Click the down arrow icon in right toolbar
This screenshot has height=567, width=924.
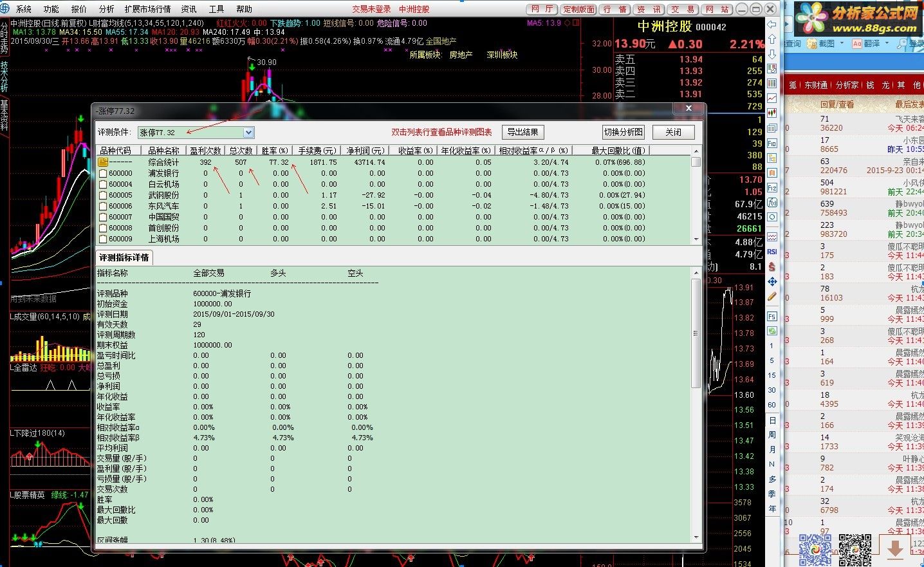coord(772,53)
